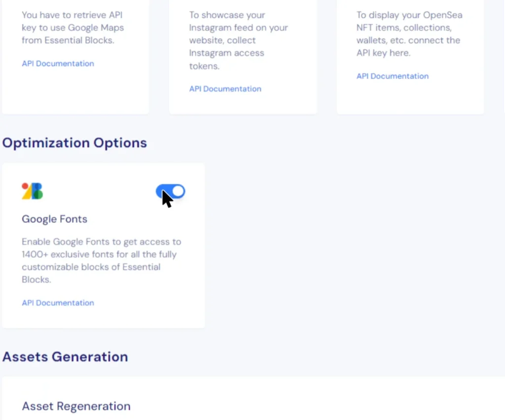505x420 pixels.
Task: Select the Google Fonts heading text
Action: pyautogui.click(x=54, y=219)
